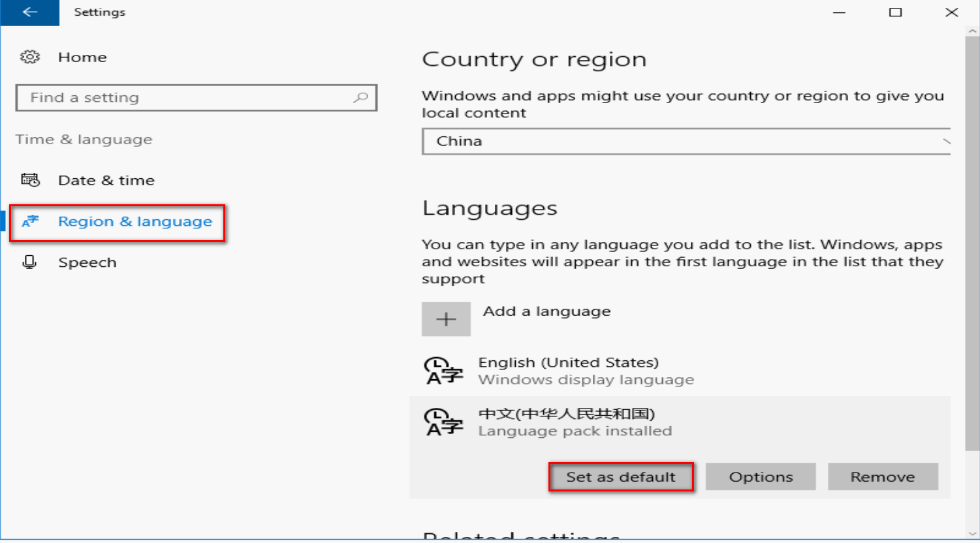Click the Speech microphone icon
The height and width of the screenshot is (543, 980).
tap(29, 262)
